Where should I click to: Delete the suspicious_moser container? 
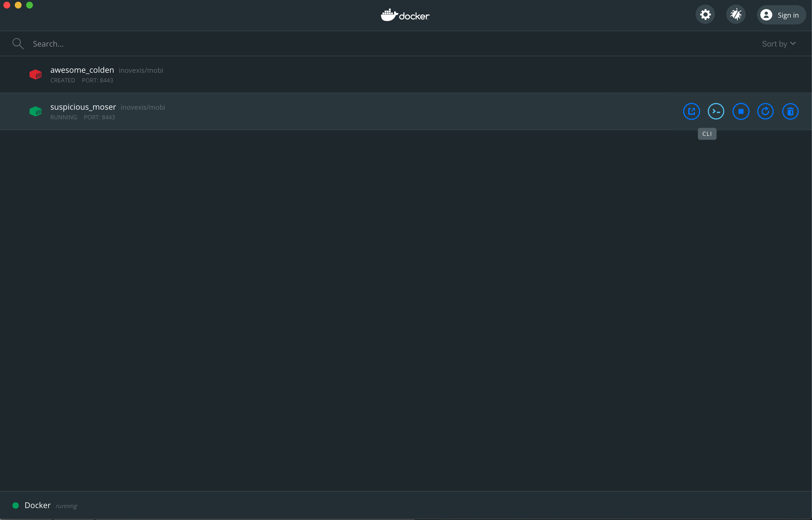[790, 111]
